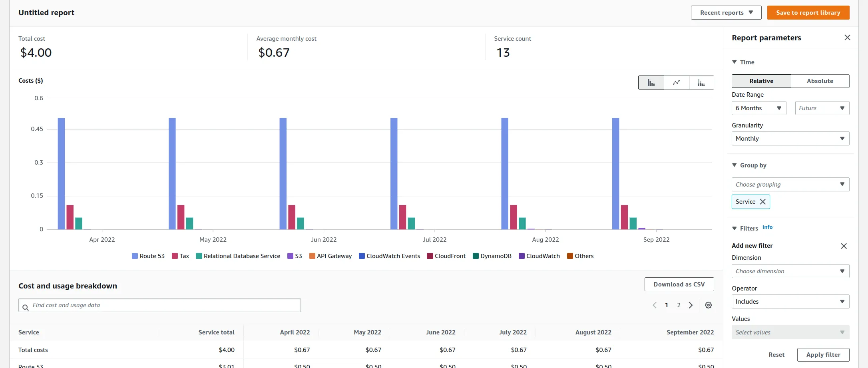The image size is (868, 368).
Task: Open the Select values dropdown
Action: click(x=790, y=332)
